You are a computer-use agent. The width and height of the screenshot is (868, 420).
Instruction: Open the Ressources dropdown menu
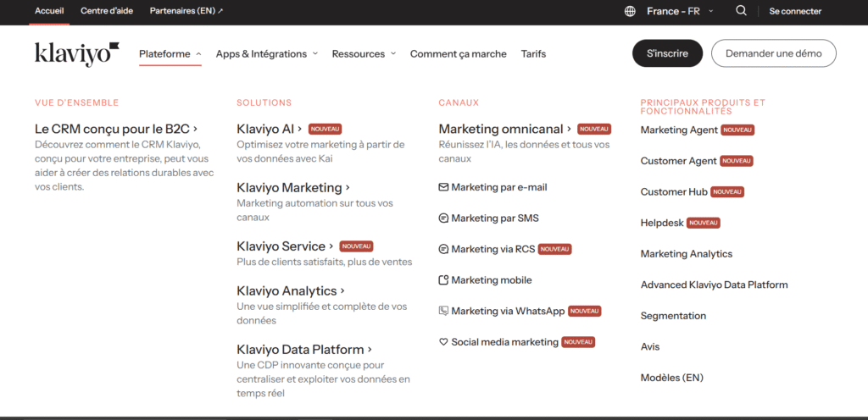[364, 54]
